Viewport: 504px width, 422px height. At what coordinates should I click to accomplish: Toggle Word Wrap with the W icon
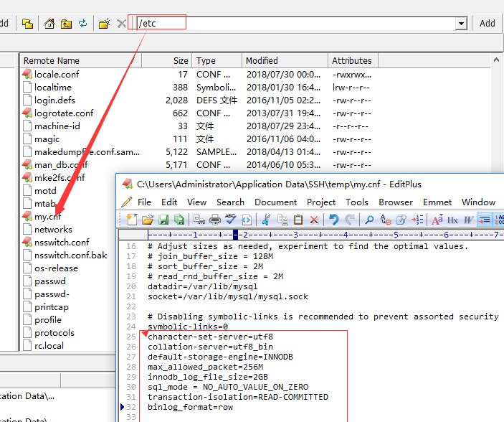click(x=468, y=220)
